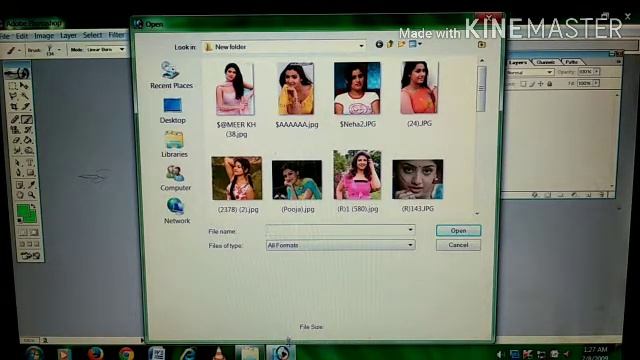Open Firefox from the taskbar
This screenshot has height=360, width=640.
[95, 353]
